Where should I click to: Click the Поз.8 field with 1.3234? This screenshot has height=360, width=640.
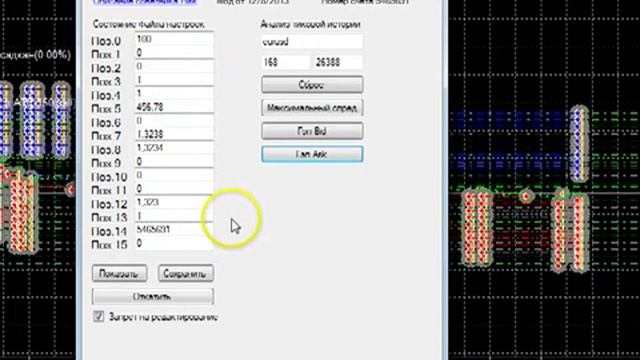(x=174, y=148)
